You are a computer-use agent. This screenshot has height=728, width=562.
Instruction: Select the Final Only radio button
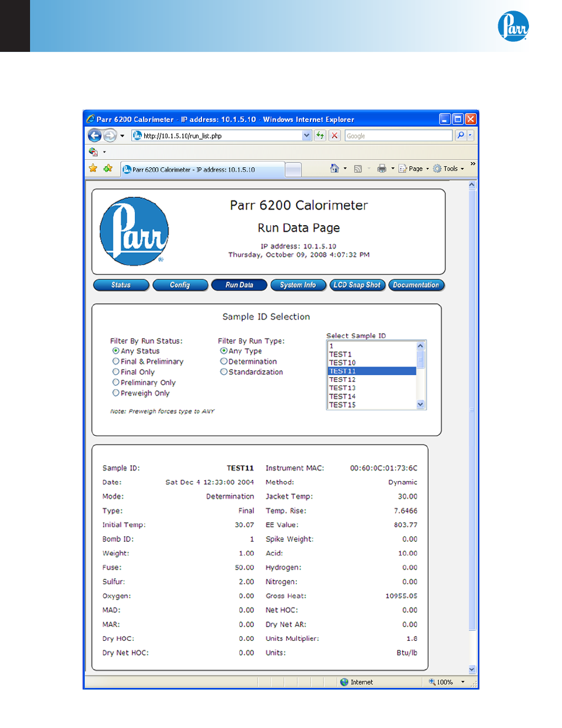(116, 372)
